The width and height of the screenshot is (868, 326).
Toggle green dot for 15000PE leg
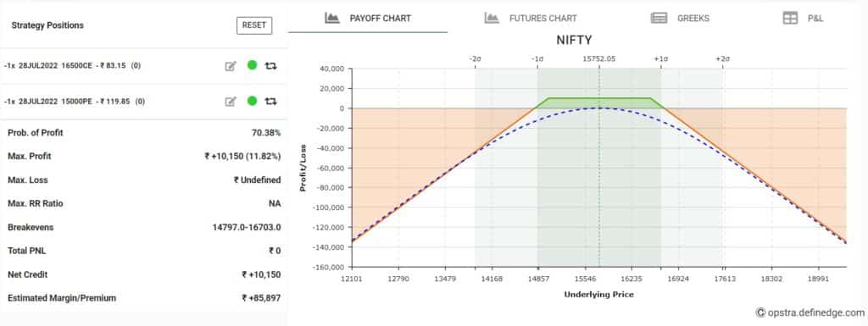252,101
